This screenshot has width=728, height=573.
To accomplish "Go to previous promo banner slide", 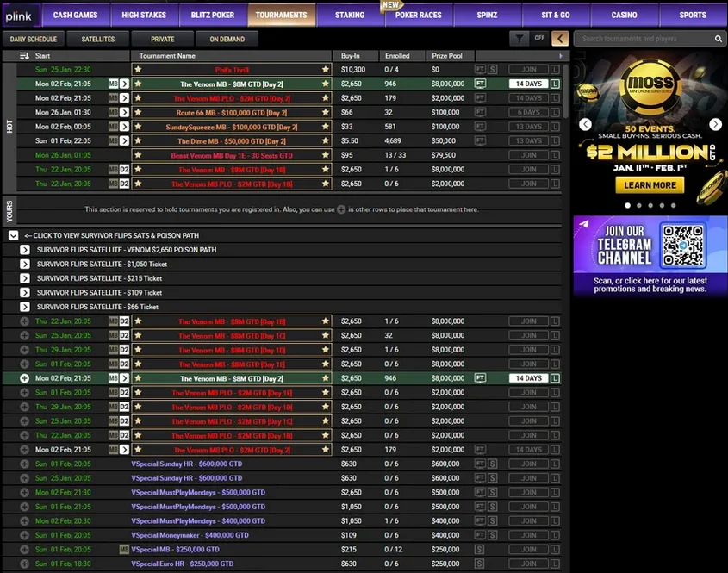I will pyautogui.click(x=585, y=124).
